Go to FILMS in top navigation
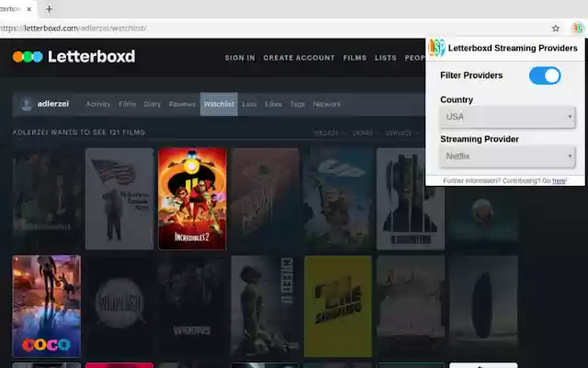The image size is (588, 368). pyautogui.click(x=355, y=58)
